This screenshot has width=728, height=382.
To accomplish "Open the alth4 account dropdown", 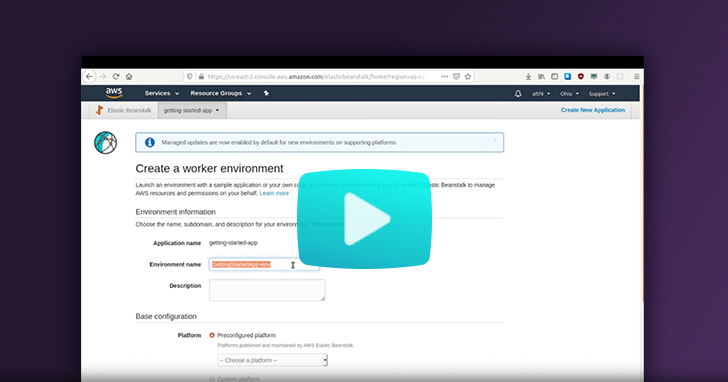I will (x=541, y=94).
